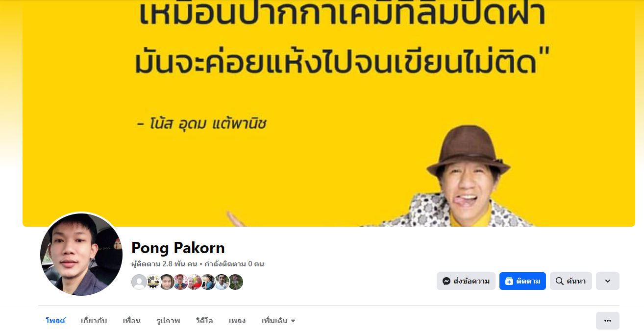This screenshot has width=644, height=331.
Task: Open the เพื่อน tab
Action: (132, 321)
